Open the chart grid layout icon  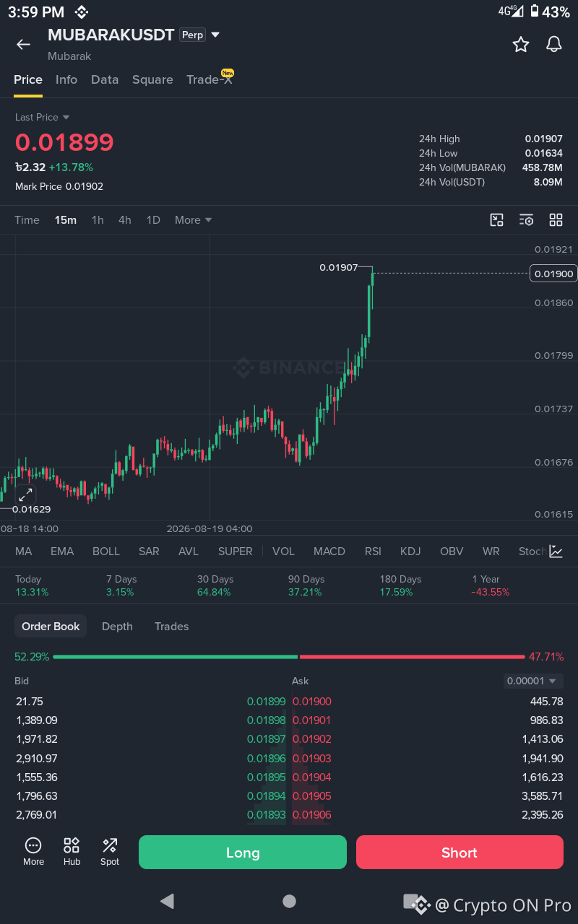click(x=556, y=220)
